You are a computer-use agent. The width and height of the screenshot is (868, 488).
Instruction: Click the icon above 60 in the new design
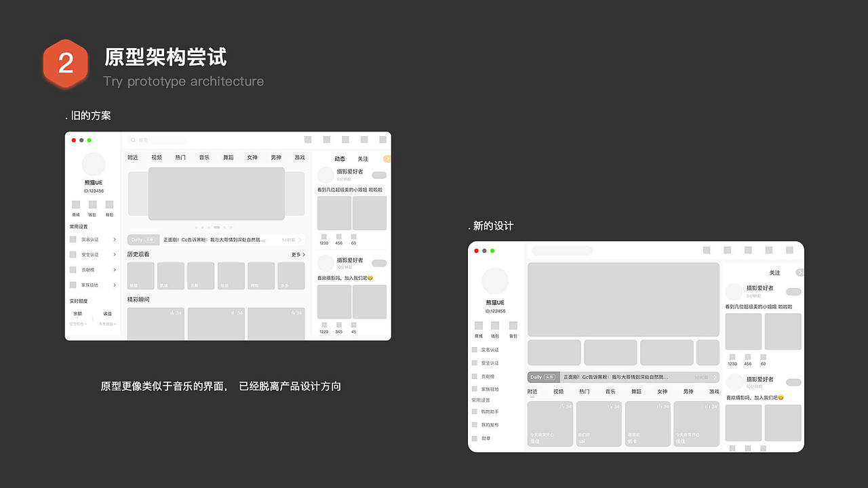(763, 357)
